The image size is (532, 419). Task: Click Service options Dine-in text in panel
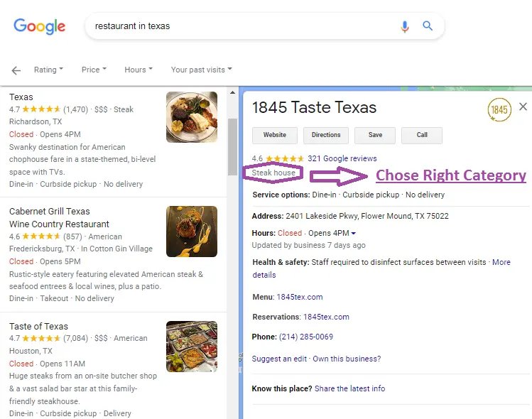[324, 195]
